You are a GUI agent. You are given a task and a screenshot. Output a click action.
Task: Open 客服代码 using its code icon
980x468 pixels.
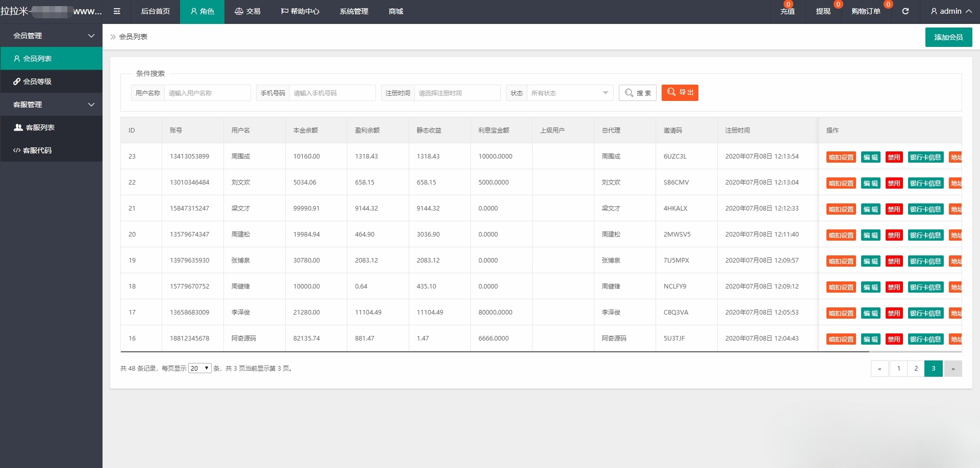(x=16, y=150)
